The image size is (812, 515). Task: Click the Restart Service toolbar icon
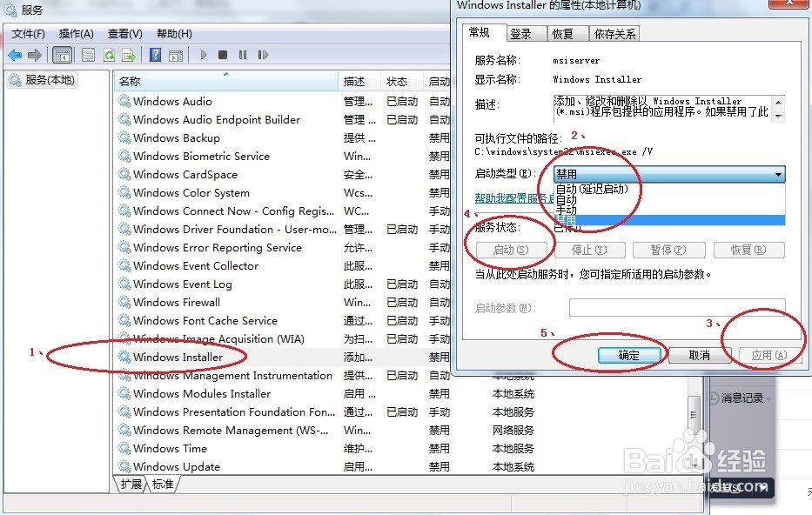[x=263, y=55]
